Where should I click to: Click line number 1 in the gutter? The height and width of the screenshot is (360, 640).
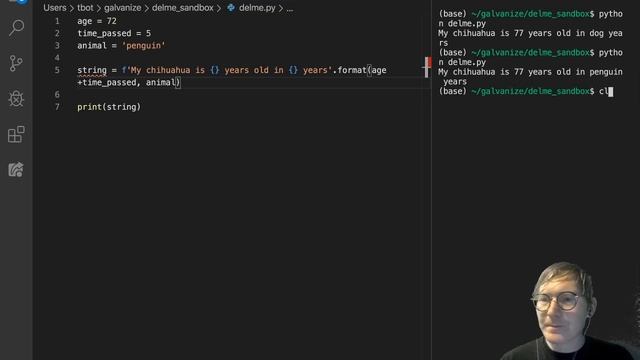coord(57,21)
